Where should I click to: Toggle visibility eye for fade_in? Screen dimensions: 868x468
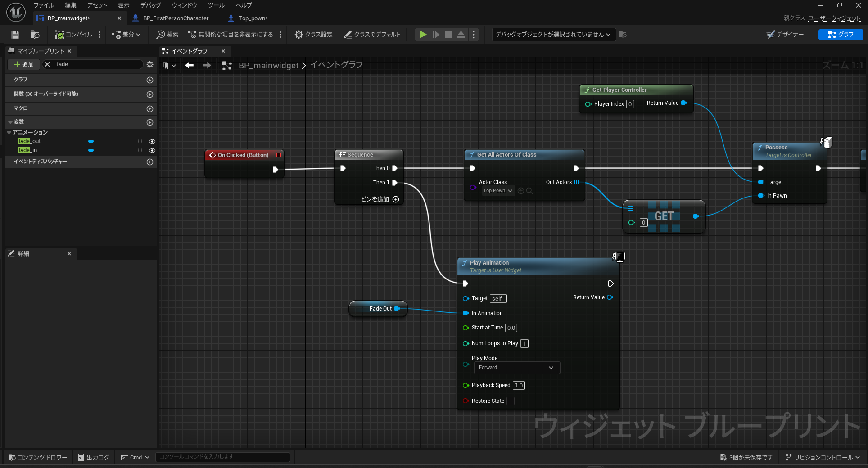coord(152,150)
